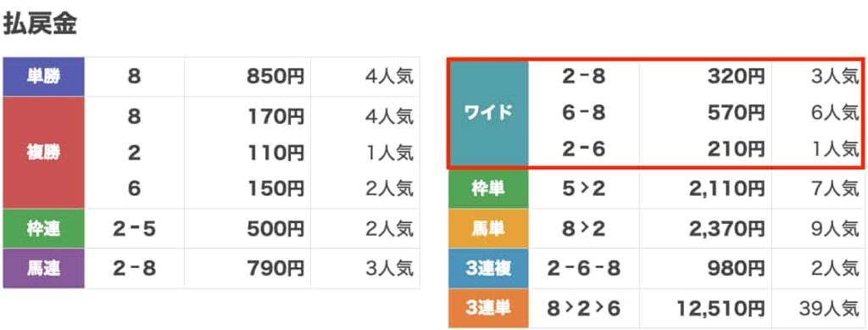Click the 8>2>6 trifecta combination
The height and width of the screenshot is (330, 868).
tap(584, 309)
